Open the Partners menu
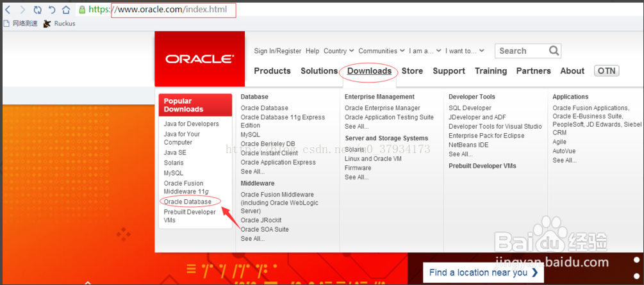 [534, 71]
